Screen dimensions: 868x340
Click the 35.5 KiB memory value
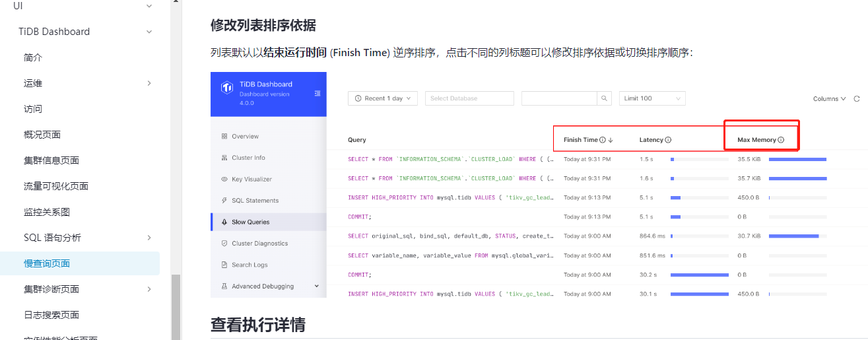pyautogui.click(x=749, y=159)
